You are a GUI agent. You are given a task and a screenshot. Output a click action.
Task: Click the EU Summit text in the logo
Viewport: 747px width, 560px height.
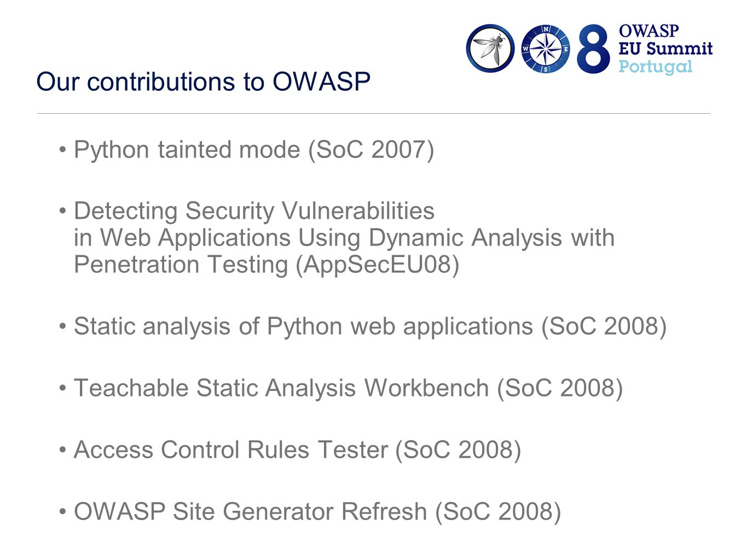(665, 49)
